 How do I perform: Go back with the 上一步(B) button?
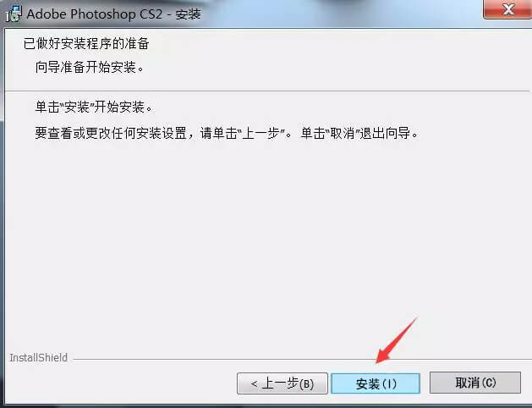(x=282, y=383)
